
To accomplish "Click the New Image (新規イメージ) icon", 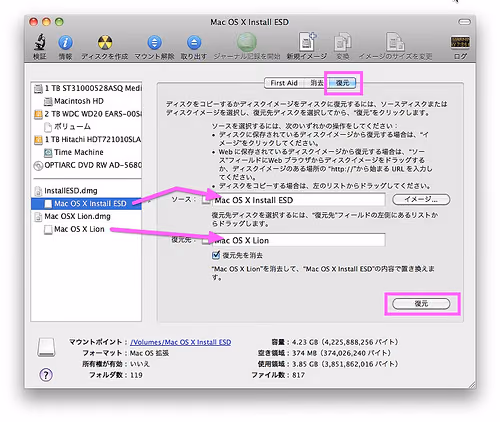I will (307, 42).
